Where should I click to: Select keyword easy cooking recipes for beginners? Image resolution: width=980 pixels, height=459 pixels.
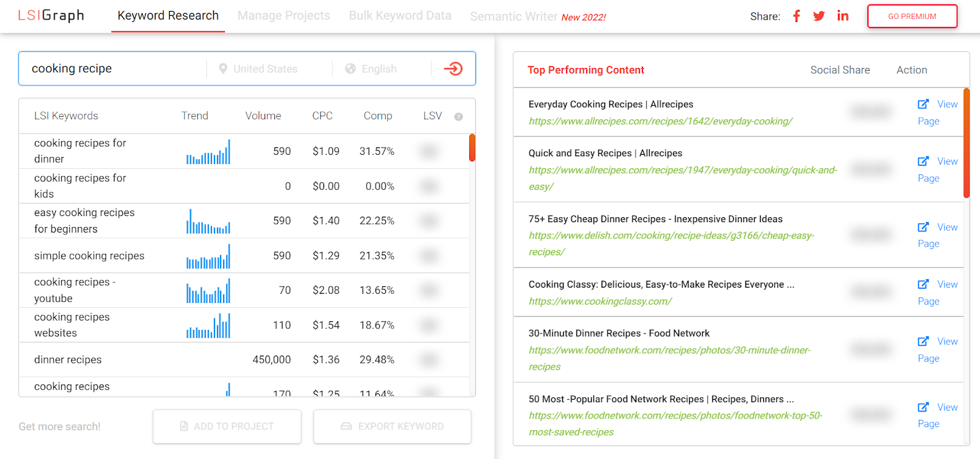pos(85,221)
